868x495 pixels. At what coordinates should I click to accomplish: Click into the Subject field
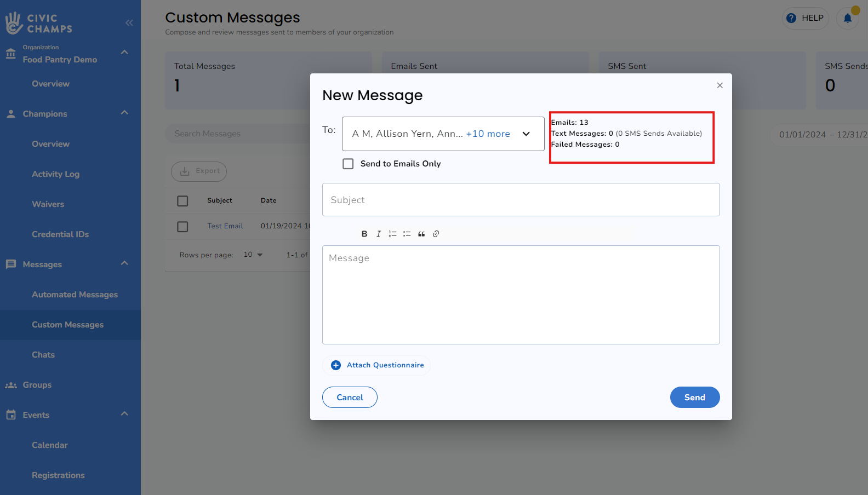(x=521, y=200)
